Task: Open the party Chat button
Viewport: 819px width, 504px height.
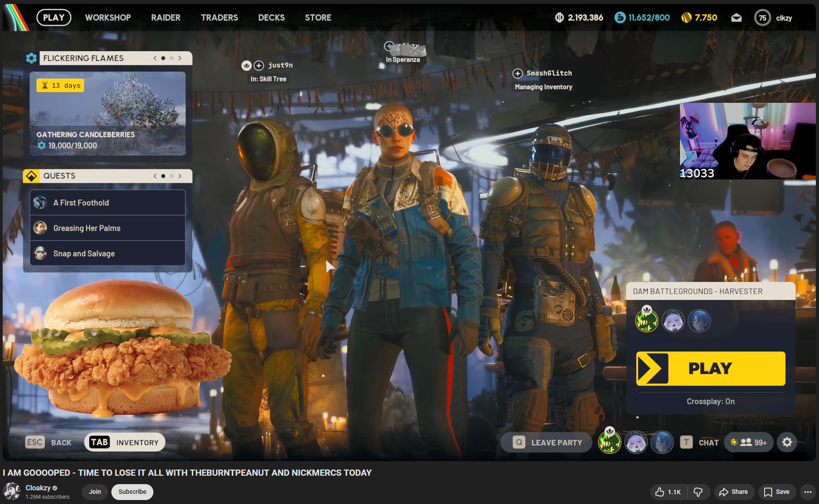Action: (x=700, y=442)
